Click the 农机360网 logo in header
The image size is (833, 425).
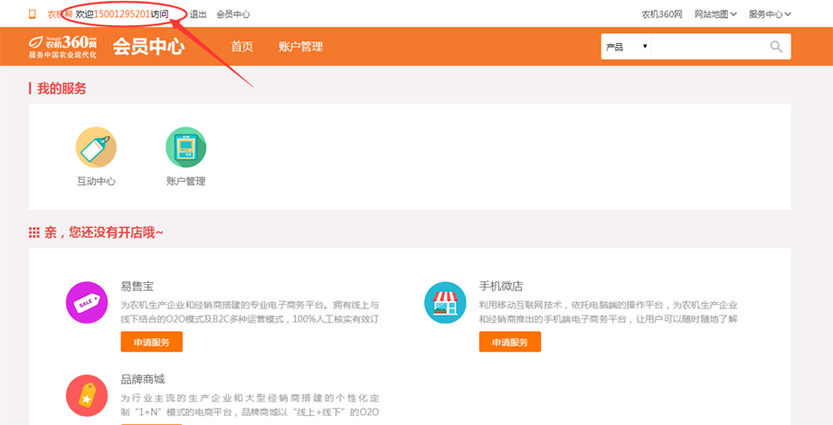pyautogui.click(x=62, y=46)
